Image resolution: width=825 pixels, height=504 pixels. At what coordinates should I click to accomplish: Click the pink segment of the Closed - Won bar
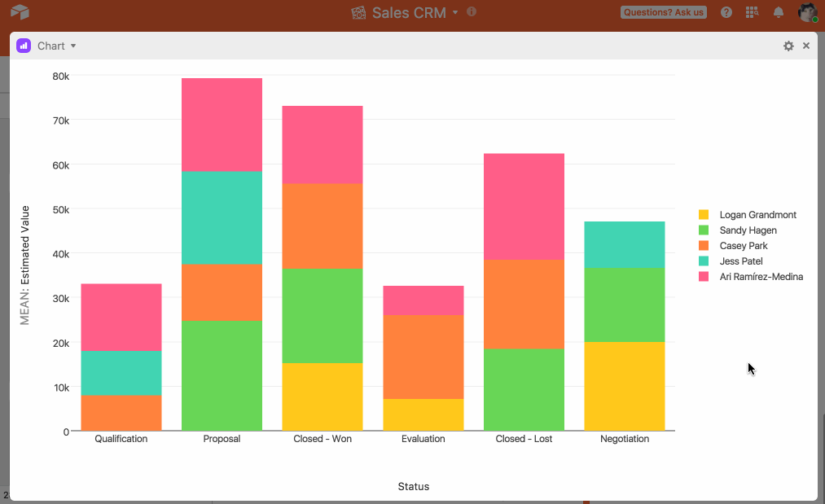[x=323, y=145]
